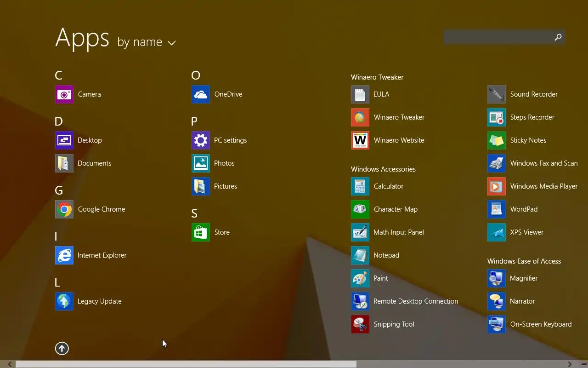
Task: Launch the Paint icon
Action: click(x=360, y=278)
